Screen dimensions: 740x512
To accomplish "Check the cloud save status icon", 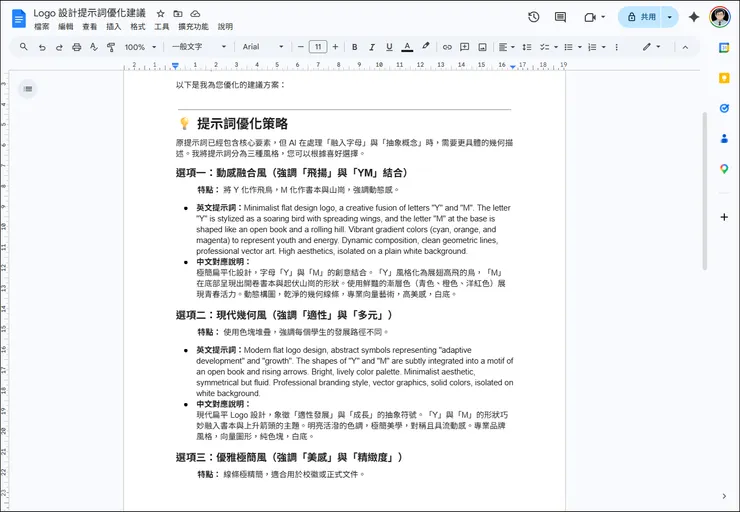I will (x=195, y=14).
